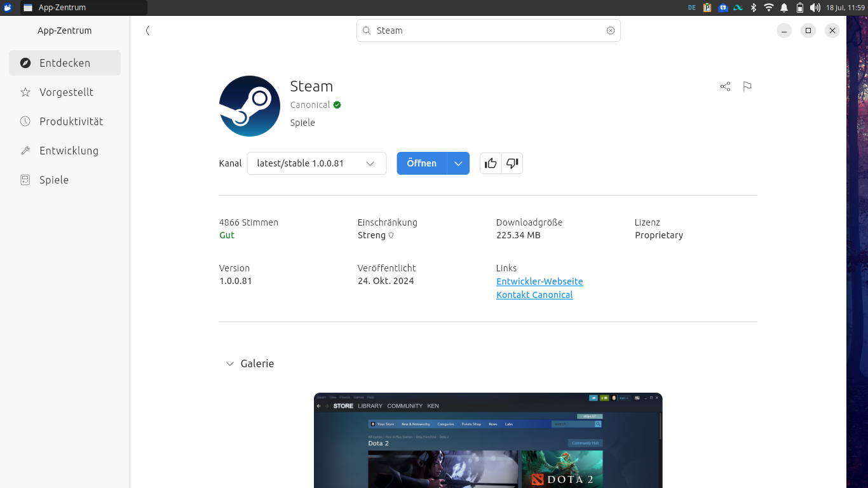Collapse the Galerie section
Image resolution: width=868 pixels, height=488 pixels.
230,363
